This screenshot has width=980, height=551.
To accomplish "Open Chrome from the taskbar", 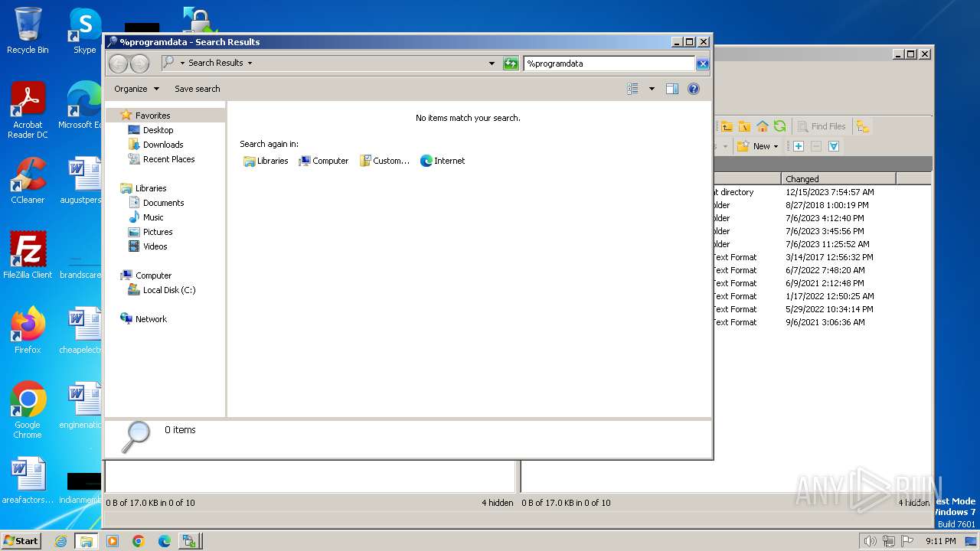I will pyautogui.click(x=139, y=541).
